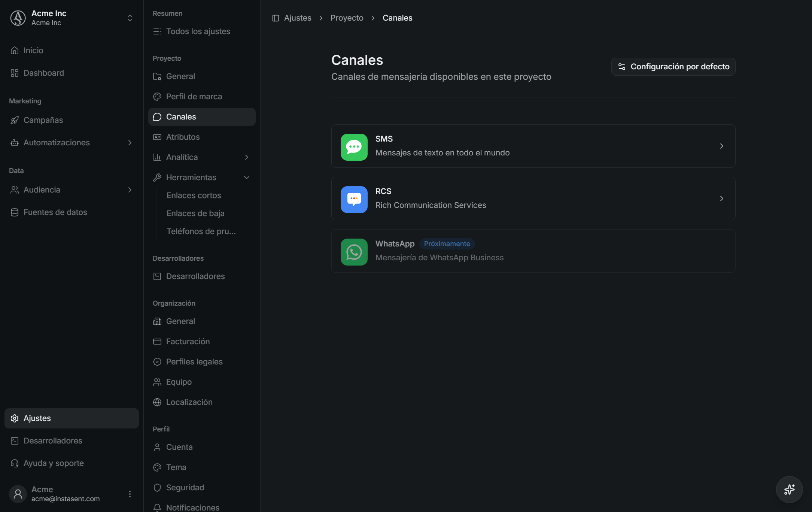812x512 pixels.
Task: Click the green SMS channel icon
Action: 354,147
